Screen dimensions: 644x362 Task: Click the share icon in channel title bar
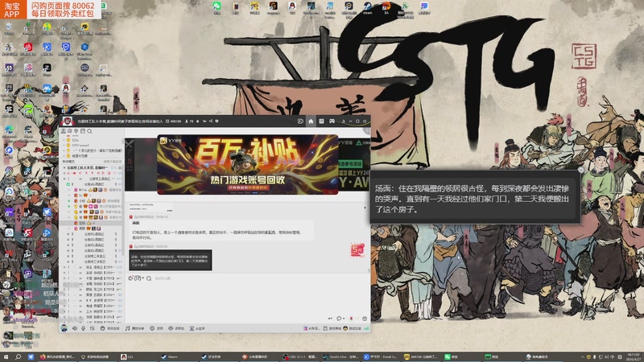click(211, 121)
